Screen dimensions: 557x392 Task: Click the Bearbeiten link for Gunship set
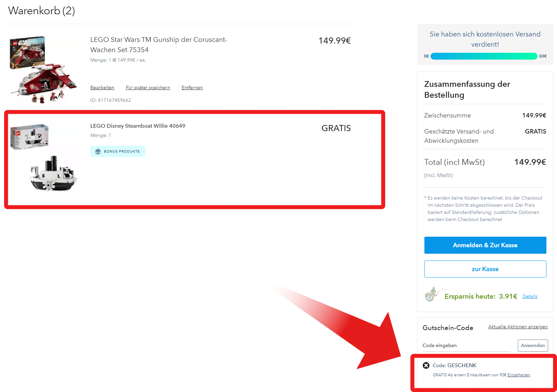click(x=102, y=88)
